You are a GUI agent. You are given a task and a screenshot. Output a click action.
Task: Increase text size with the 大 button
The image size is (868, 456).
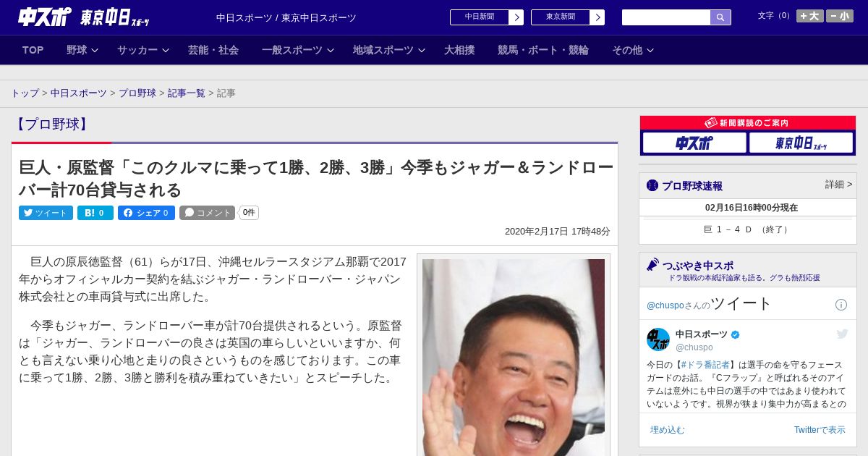(x=810, y=16)
